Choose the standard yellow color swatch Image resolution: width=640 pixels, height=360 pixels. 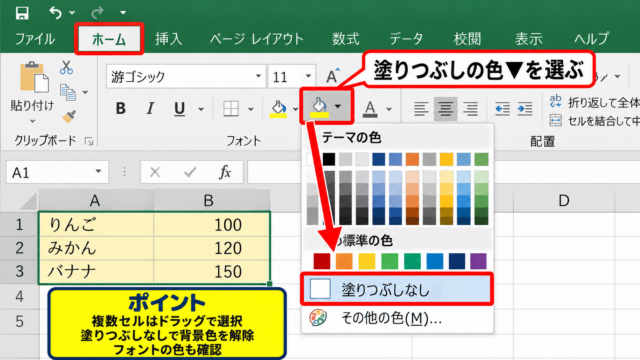coord(367,261)
